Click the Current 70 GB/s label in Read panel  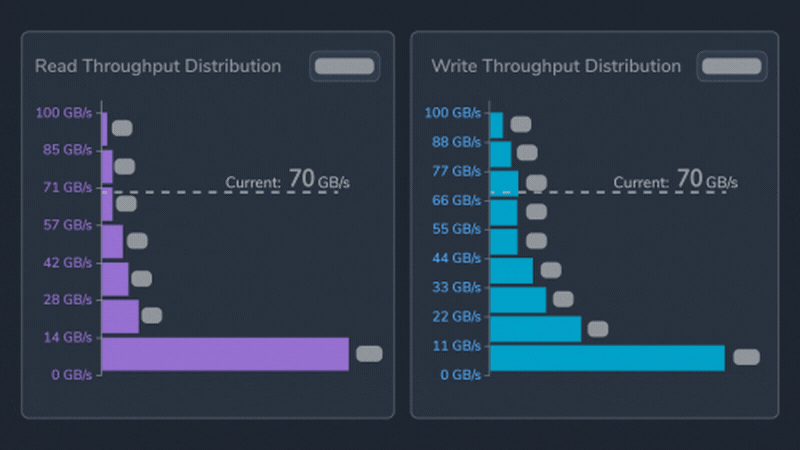pos(287,181)
